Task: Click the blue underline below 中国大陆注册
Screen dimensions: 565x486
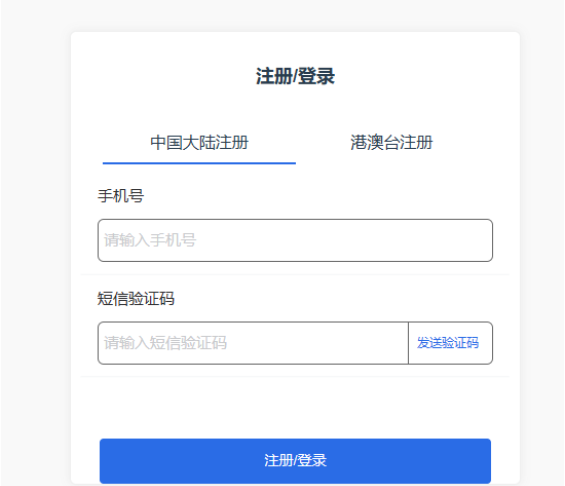Action: [199, 163]
